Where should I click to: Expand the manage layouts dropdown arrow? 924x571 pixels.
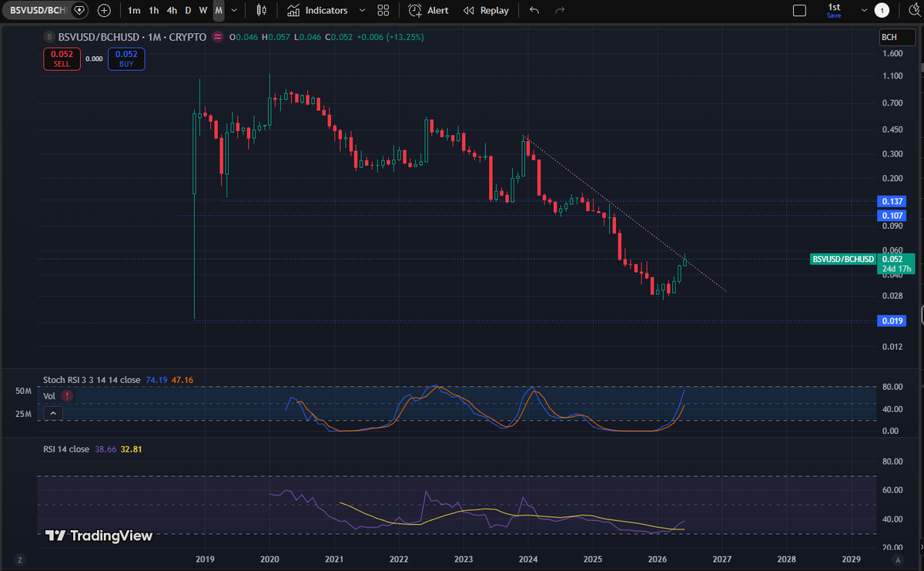click(x=865, y=11)
